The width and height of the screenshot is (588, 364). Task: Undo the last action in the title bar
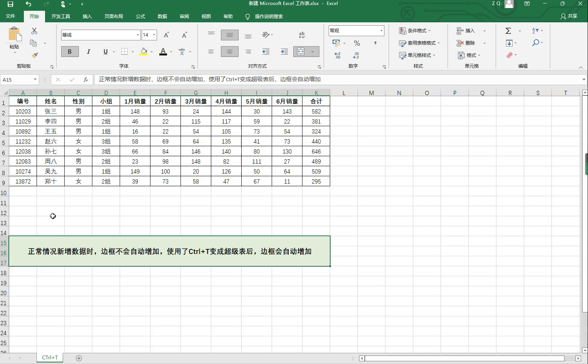pos(28,4)
